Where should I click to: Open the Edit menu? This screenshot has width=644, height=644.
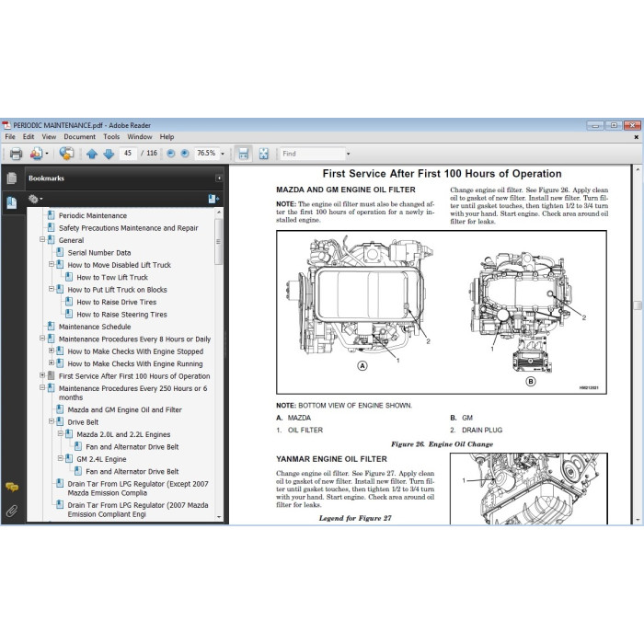pyautogui.click(x=29, y=137)
